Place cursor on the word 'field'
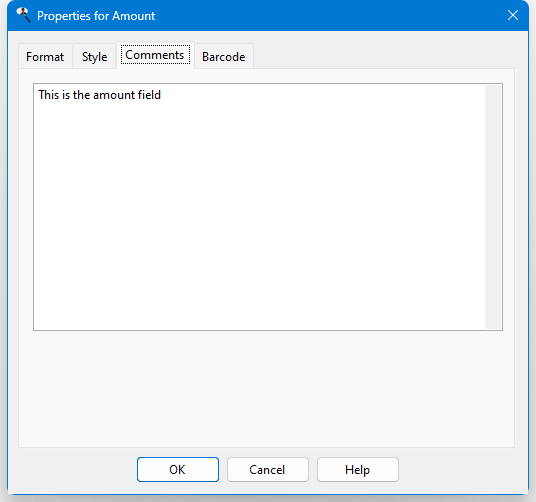Image resolution: width=536 pixels, height=502 pixels. 149,95
